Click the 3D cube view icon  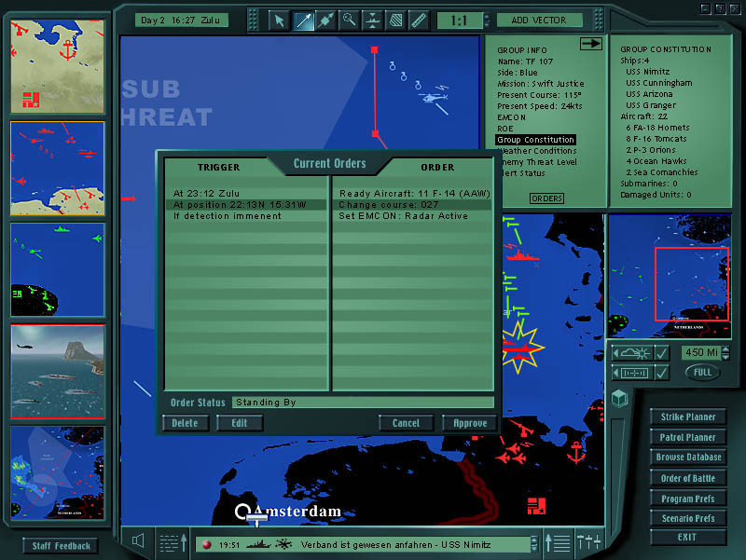[x=619, y=399]
